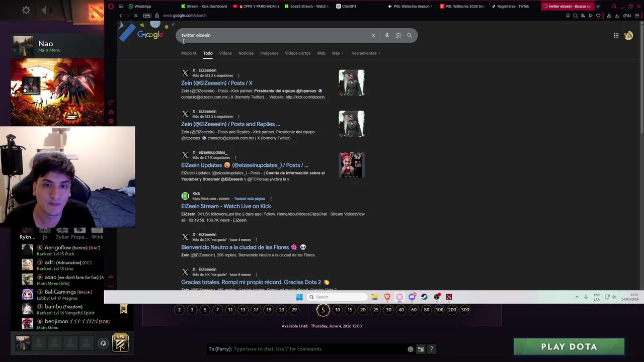Open Dota voice chat headset icon

(x=103, y=343)
